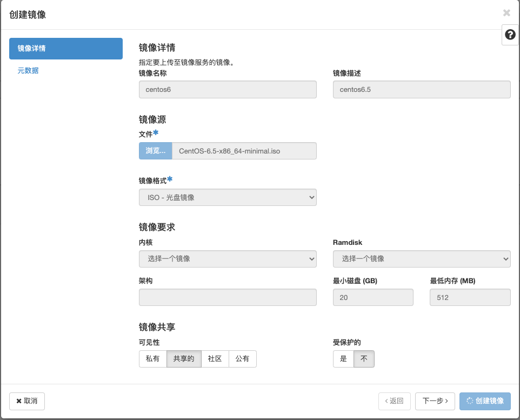Set protected to 不
Image resolution: width=520 pixels, height=420 pixels.
coord(364,358)
